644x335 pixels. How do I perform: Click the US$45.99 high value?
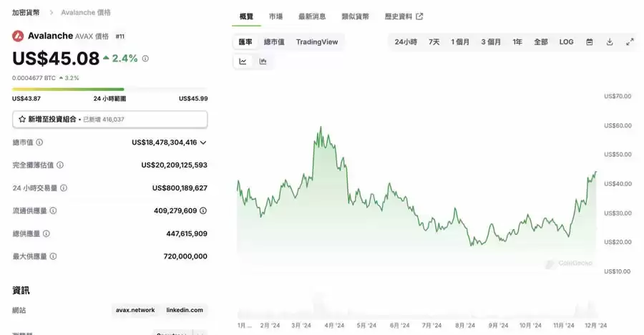(193, 99)
